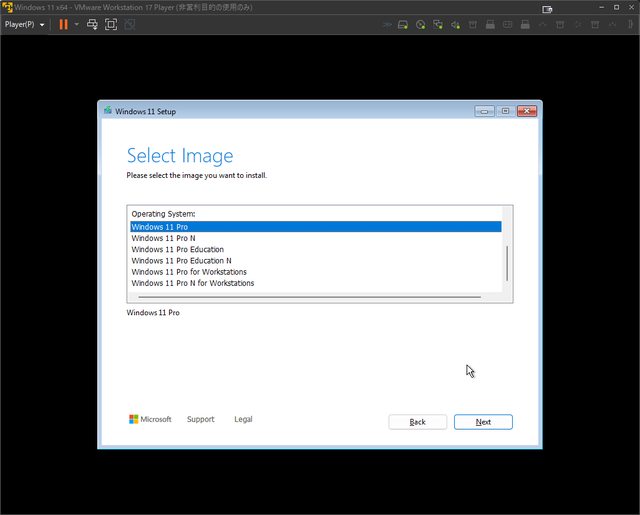Select Windows 11 Pro in the list
The image size is (640, 515).
coord(160,227)
